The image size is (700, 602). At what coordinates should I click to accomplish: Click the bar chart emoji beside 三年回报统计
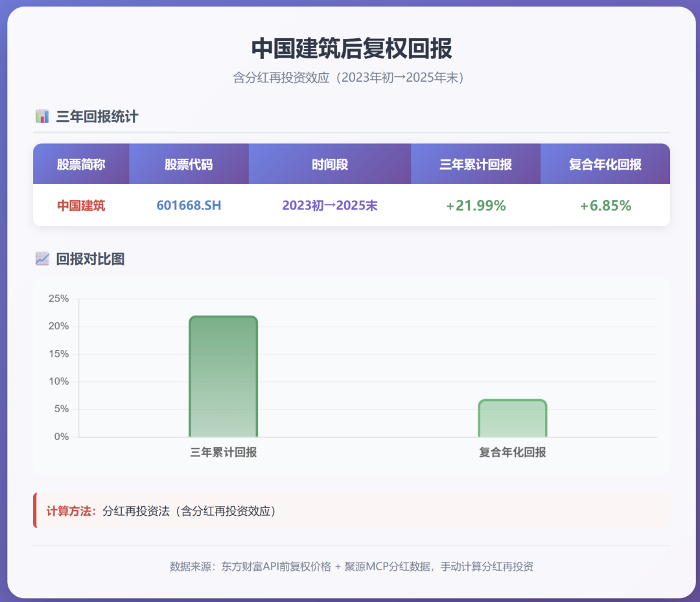point(42,117)
